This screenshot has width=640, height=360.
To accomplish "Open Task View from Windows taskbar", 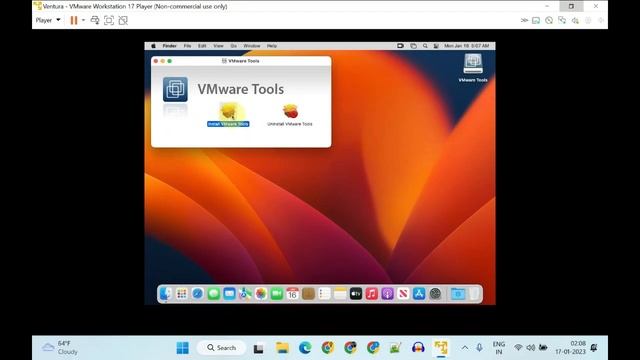I will pos(258,348).
